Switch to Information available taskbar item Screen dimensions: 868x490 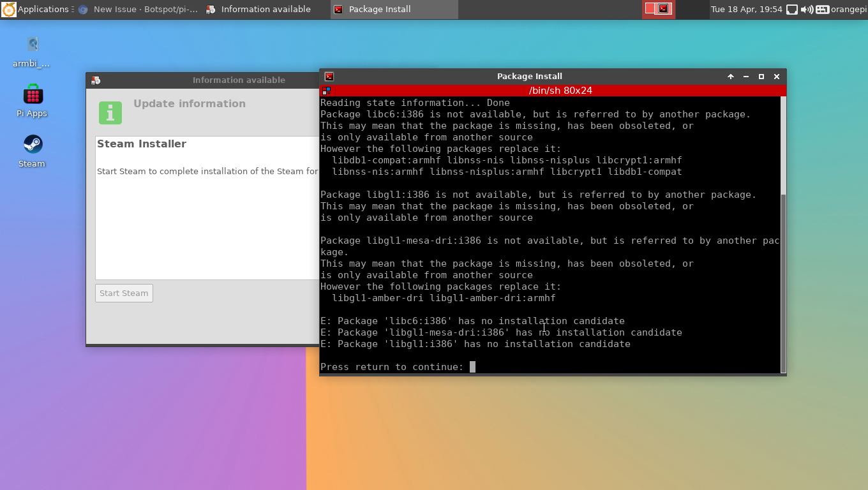(x=266, y=9)
